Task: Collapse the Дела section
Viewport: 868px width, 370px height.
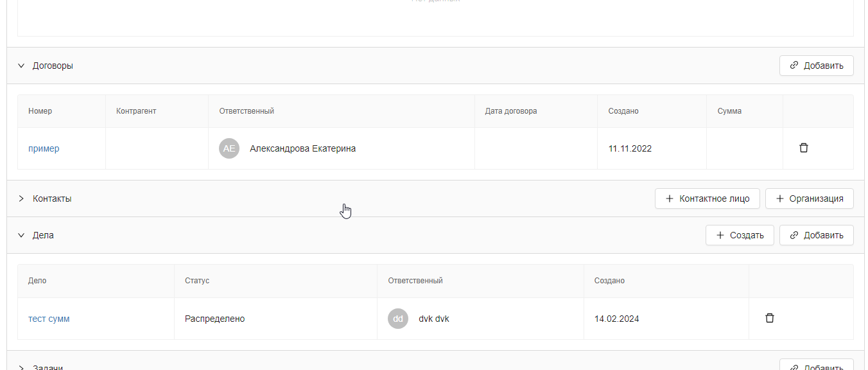Action: coord(21,235)
